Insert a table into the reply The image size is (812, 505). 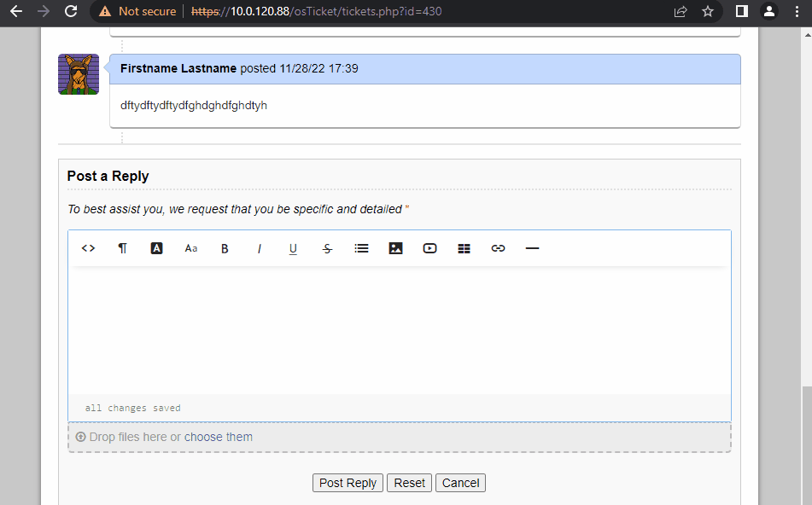coord(464,248)
